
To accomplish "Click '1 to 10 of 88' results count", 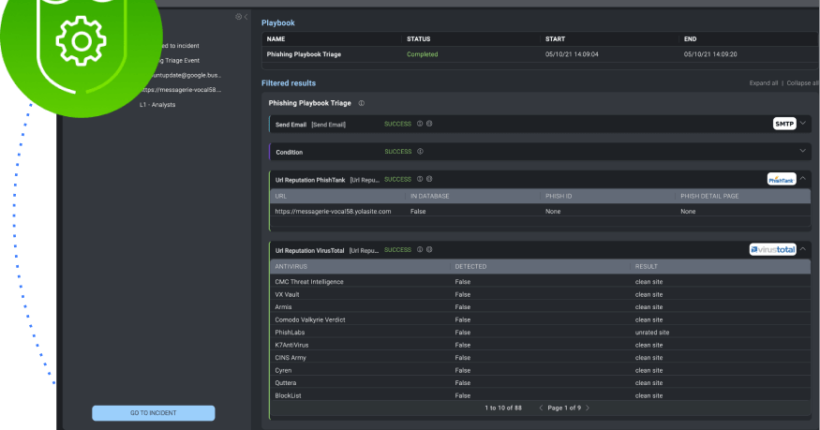I will (503, 408).
